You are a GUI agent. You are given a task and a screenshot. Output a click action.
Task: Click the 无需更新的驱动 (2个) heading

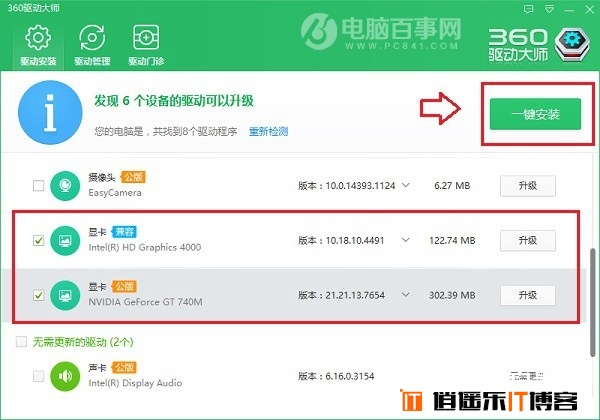[x=83, y=342]
